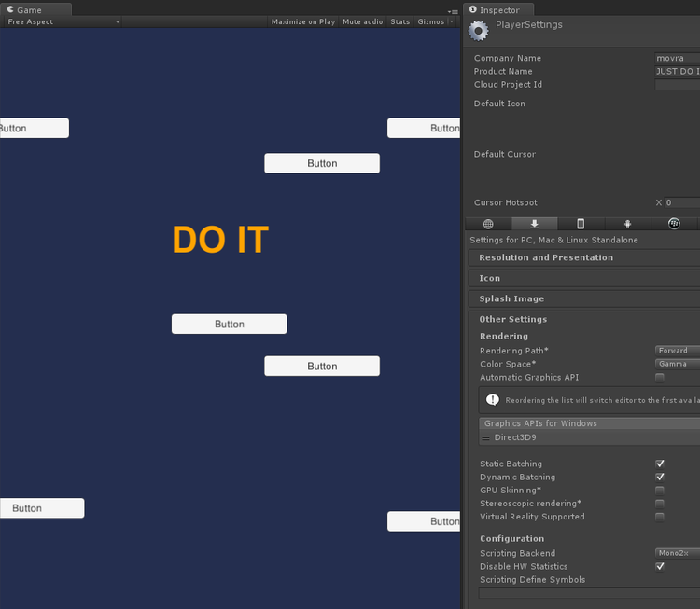
Task: Disable Dynamic Batching checkbox
Action: [x=659, y=477]
